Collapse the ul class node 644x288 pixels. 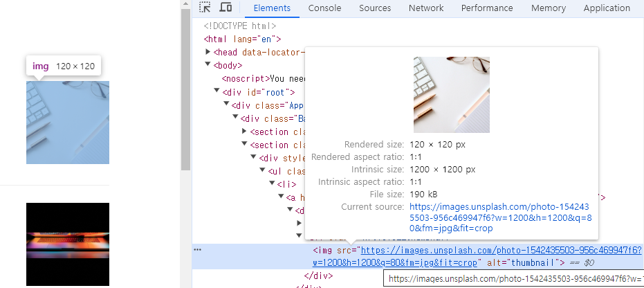point(262,170)
